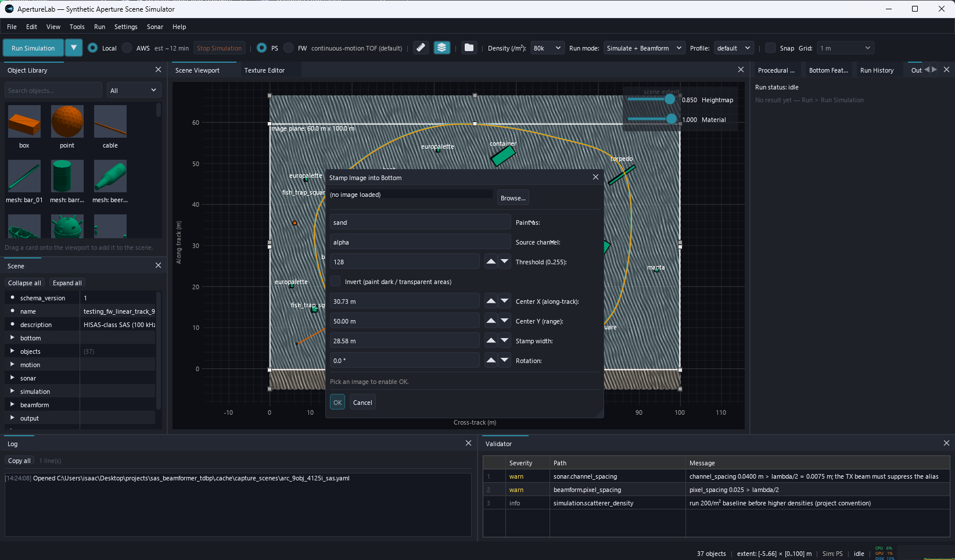Close the Stamp Image into Bottom dialog

(x=595, y=177)
